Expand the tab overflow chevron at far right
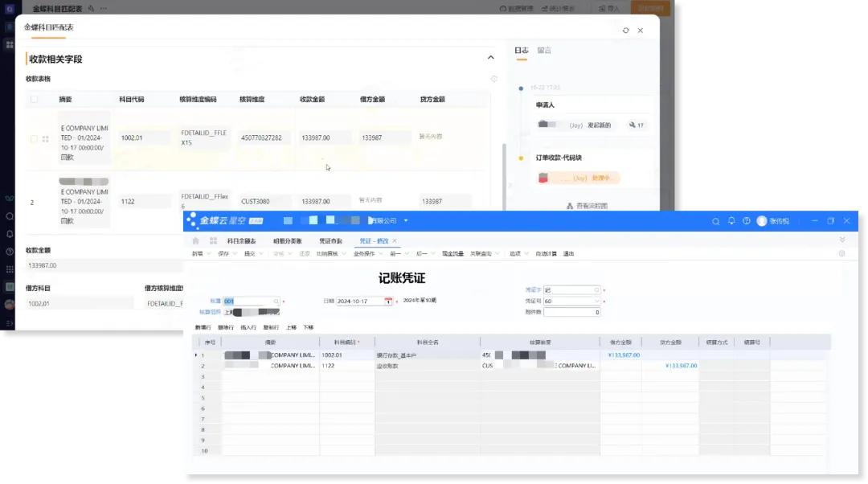This screenshot has height=484, width=868. click(x=842, y=240)
